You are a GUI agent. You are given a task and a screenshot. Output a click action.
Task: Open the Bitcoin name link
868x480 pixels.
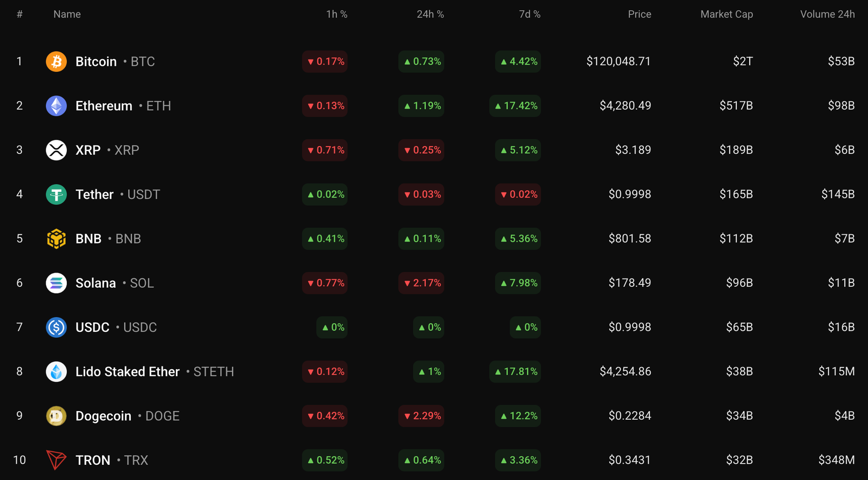tap(96, 61)
